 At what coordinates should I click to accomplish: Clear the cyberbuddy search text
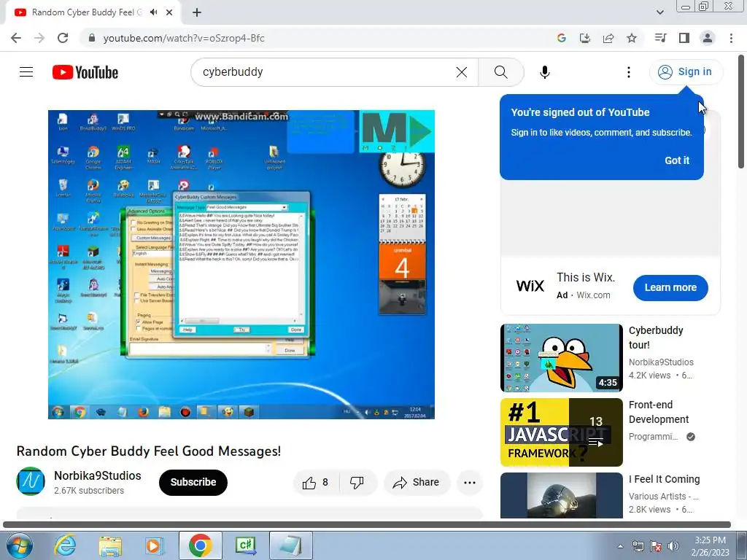461,72
